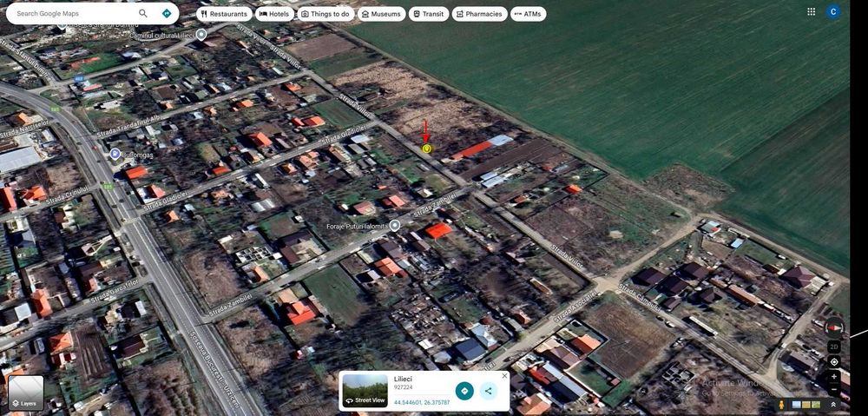The height and width of the screenshot is (416, 868).
Task: Select the last imagery thumbnail in strip
Action: [814, 405]
